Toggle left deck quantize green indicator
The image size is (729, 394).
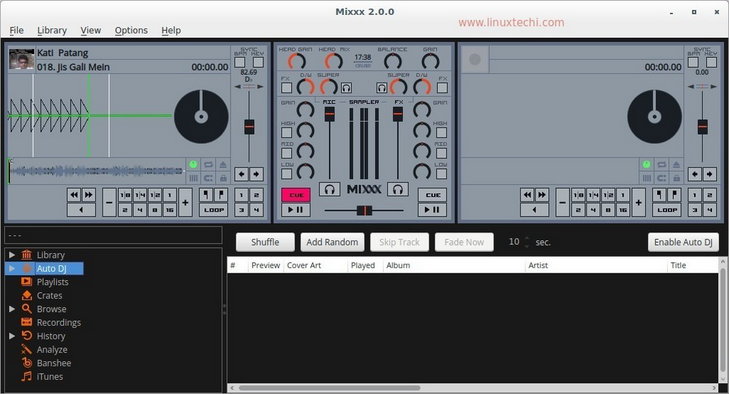point(193,164)
